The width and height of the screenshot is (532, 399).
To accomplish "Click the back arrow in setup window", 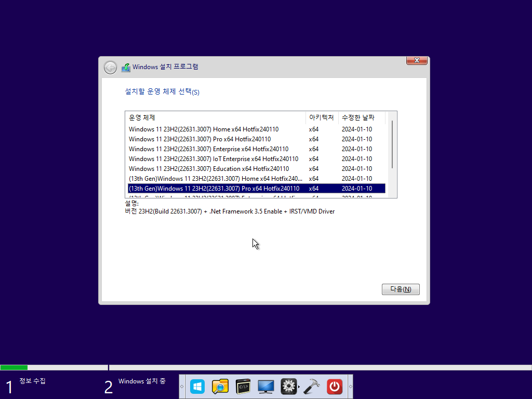I will (110, 68).
